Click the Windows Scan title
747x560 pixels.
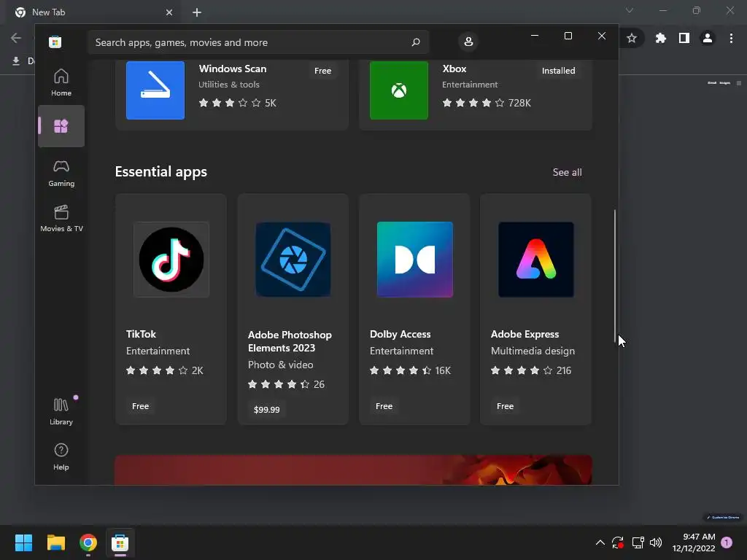coord(233,69)
